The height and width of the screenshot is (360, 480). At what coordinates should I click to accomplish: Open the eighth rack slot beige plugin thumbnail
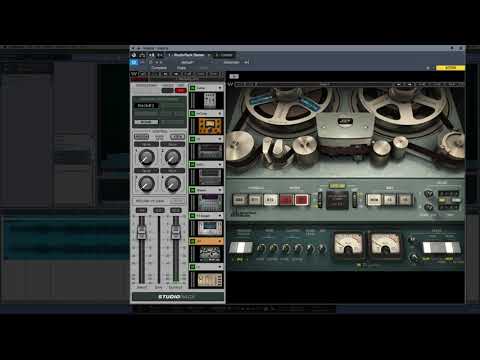coord(210,279)
